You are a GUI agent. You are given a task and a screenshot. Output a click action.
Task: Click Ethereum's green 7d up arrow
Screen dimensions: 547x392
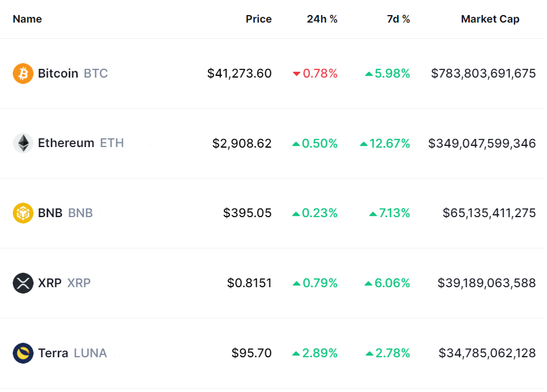364,144
